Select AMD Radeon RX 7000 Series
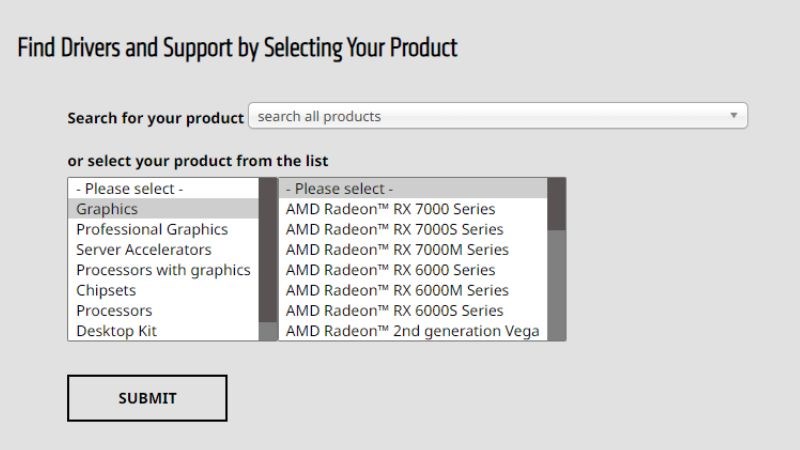The image size is (800, 450). point(390,209)
